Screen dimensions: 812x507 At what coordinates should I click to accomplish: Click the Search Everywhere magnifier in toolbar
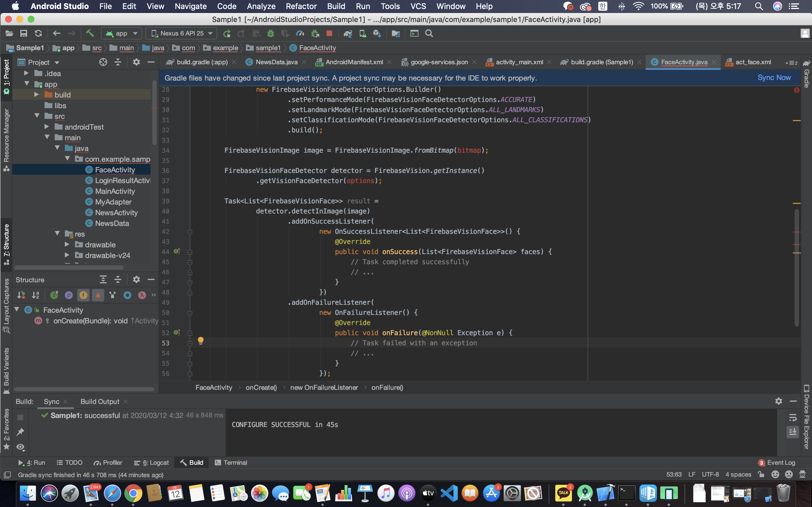click(429, 33)
